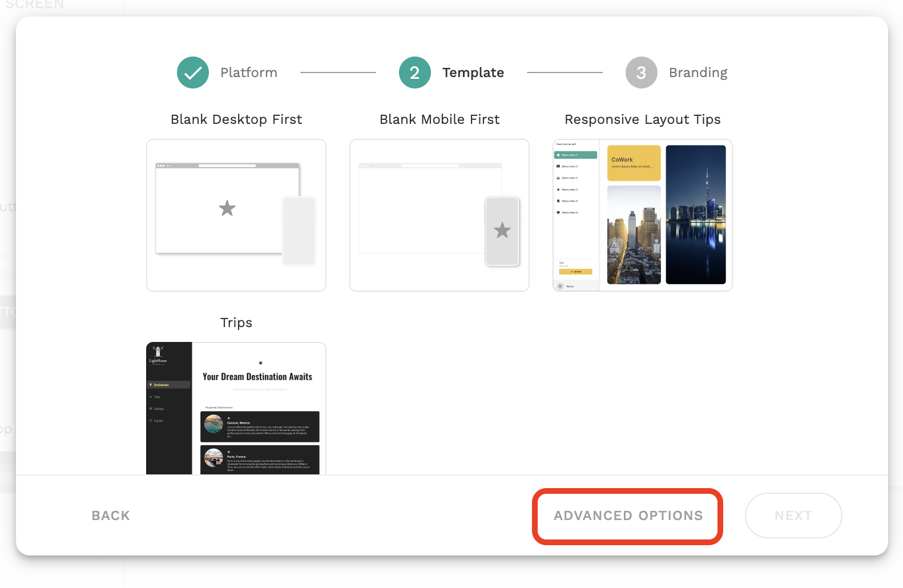Click the grey step 3 Branding circle

click(x=641, y=73)
